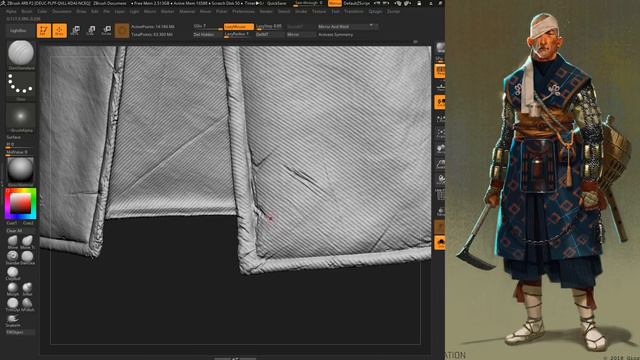Click the Mirror button
The height and width of the screenshot is (360, 640).
click(301, 35)
